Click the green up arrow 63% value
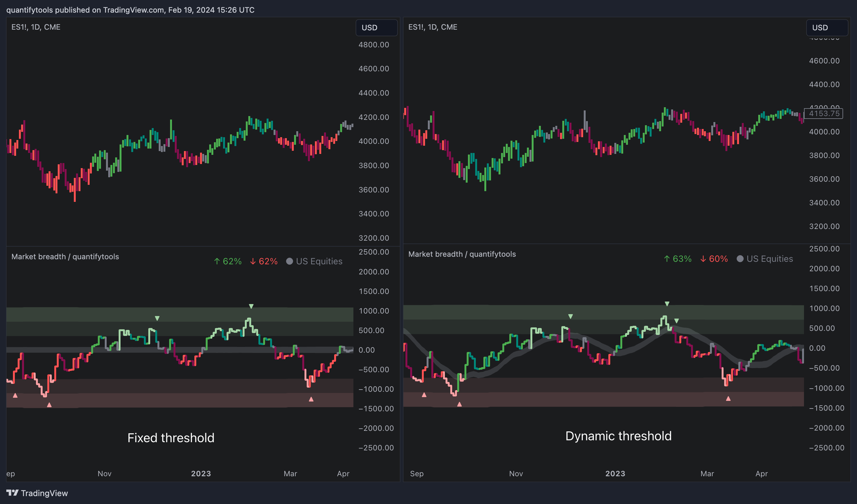Screen dimensions: 857x504 point(678,259)
